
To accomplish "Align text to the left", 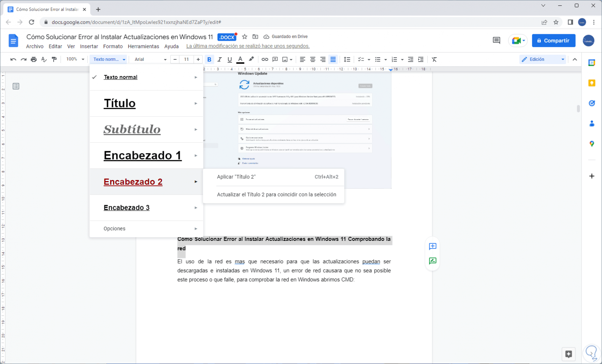I will tap(302, 59).
